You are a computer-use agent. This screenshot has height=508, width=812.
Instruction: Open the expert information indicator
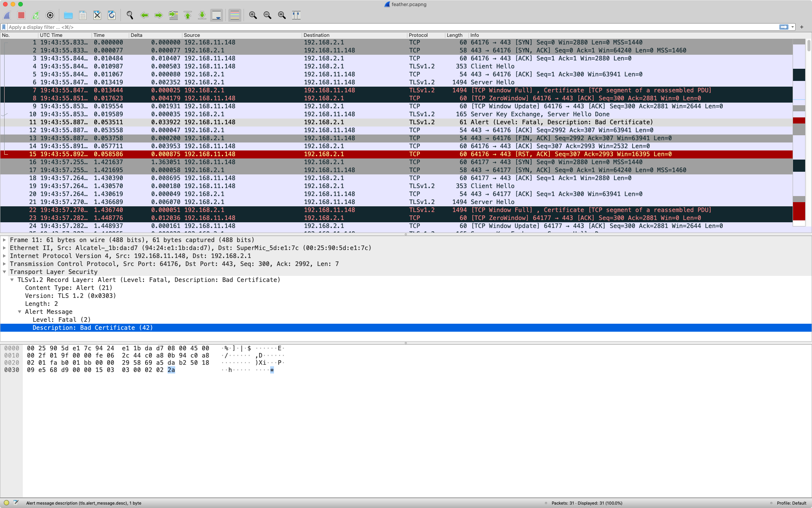coord(6,503)
